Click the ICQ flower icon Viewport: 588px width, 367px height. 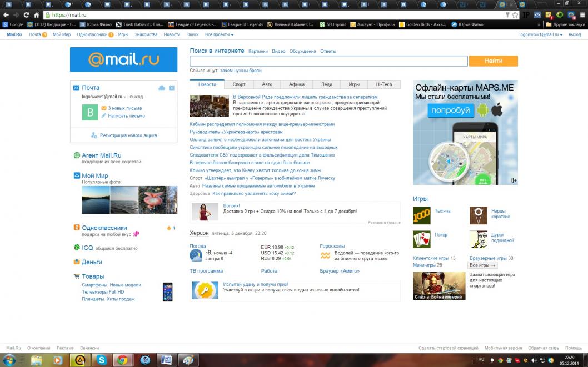[77, 248]
